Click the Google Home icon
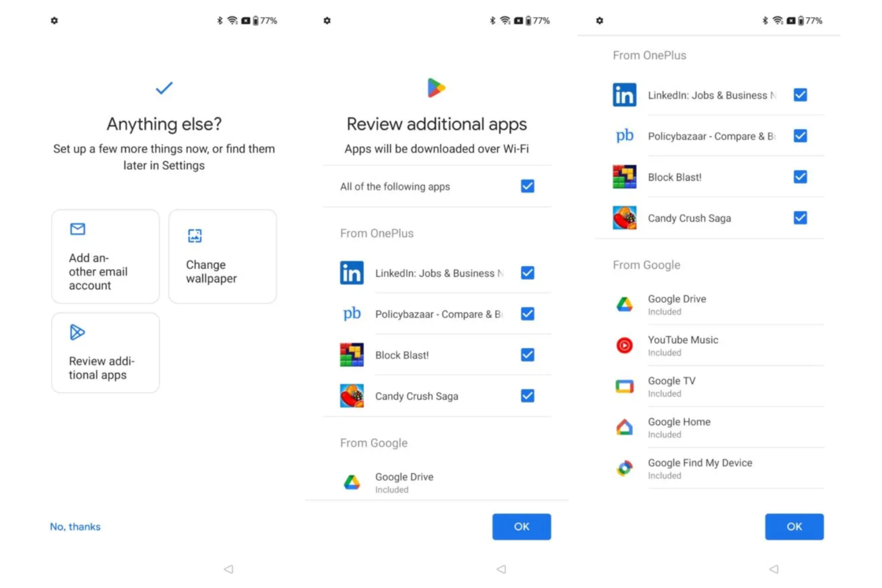The image size is (882, 588). 624,427
